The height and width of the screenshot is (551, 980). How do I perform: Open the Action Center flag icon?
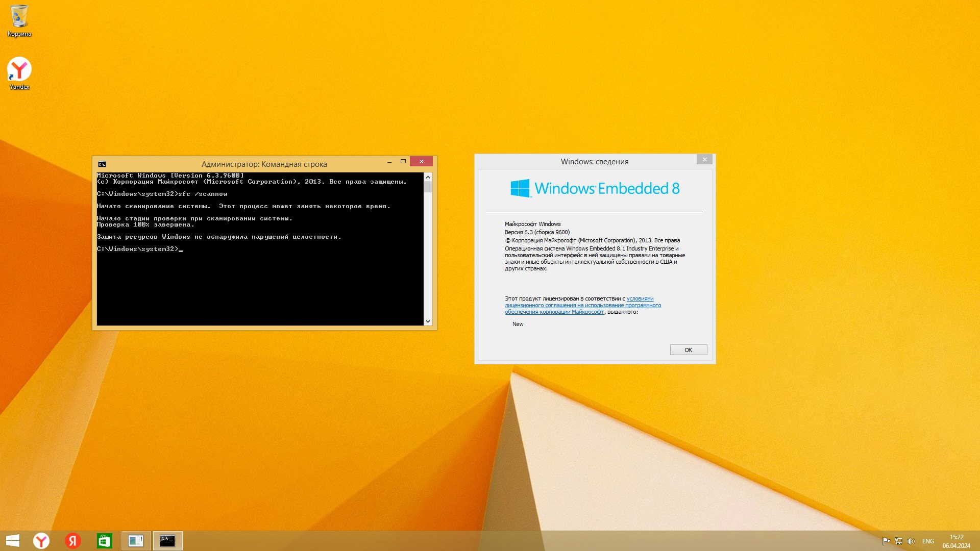[886, 541]
